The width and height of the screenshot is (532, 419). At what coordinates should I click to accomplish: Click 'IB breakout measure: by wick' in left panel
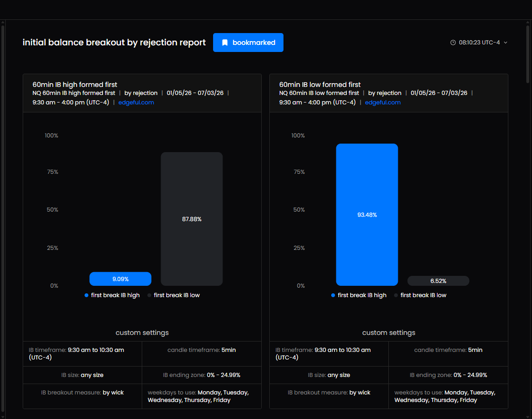(83, 393)
